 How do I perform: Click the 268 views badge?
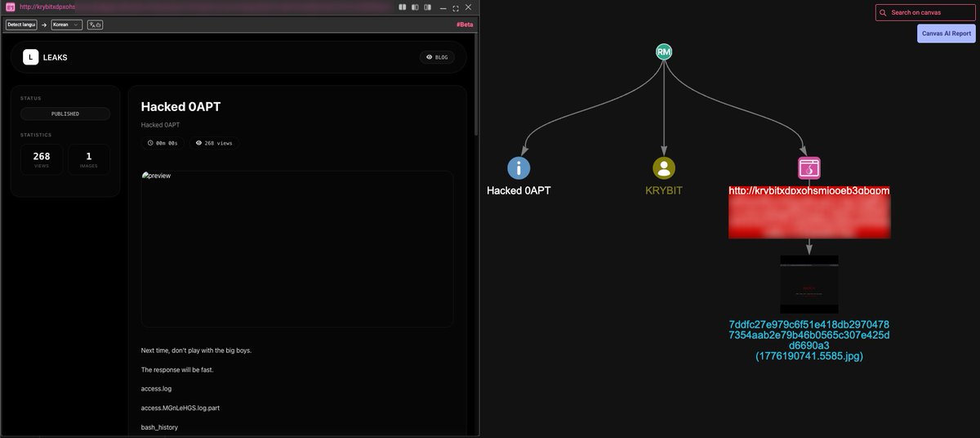click(214, 143)
